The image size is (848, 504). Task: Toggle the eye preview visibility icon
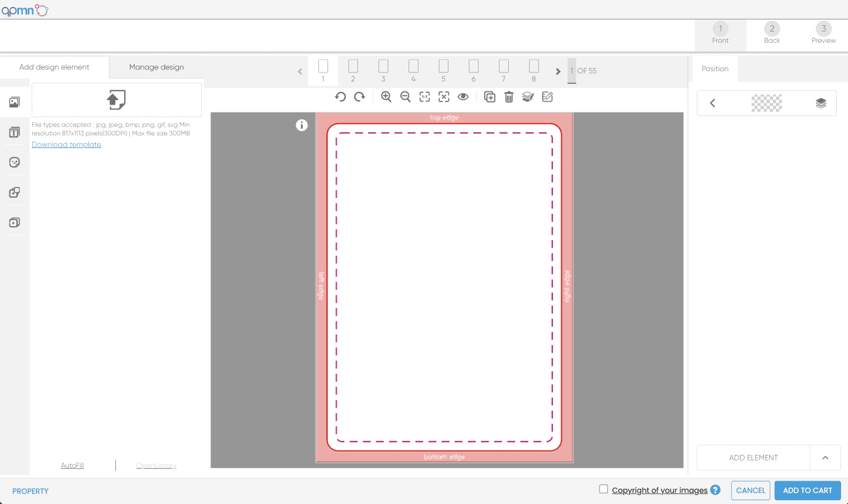[463, 97]
